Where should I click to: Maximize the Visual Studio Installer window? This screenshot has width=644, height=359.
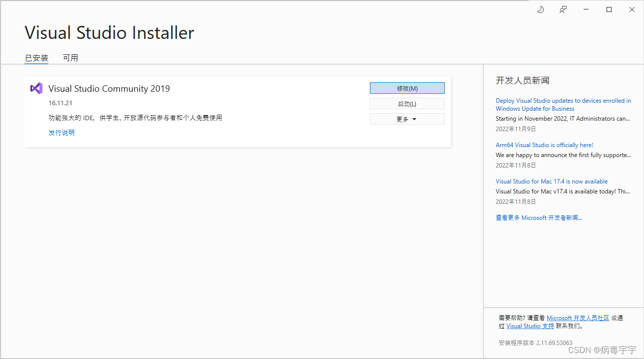tap(609, 9)
